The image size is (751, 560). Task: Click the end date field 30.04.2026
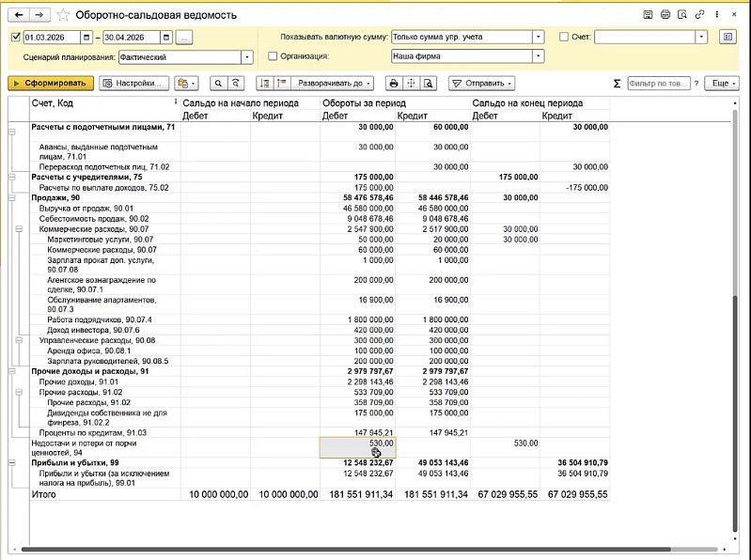(x=132, y=37)
